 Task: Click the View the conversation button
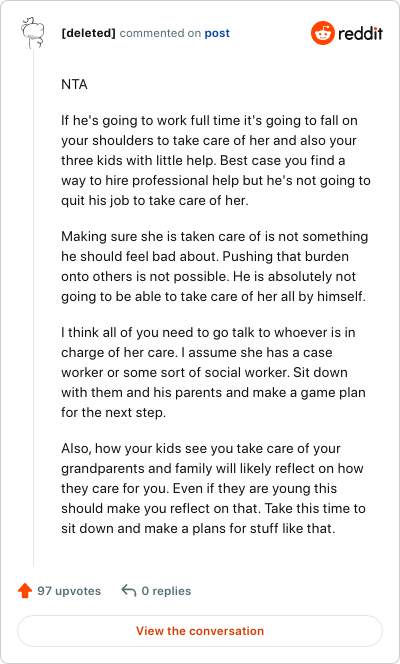(x=200, y=631)
